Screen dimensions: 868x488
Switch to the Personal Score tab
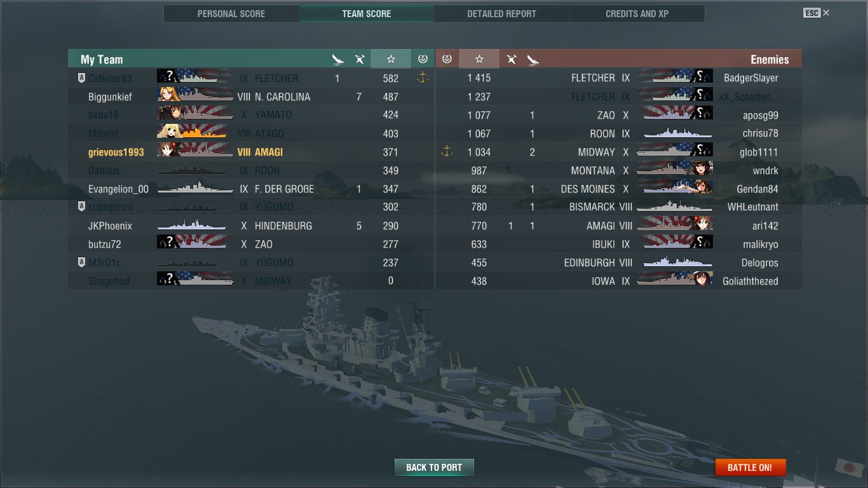point(231,13)
